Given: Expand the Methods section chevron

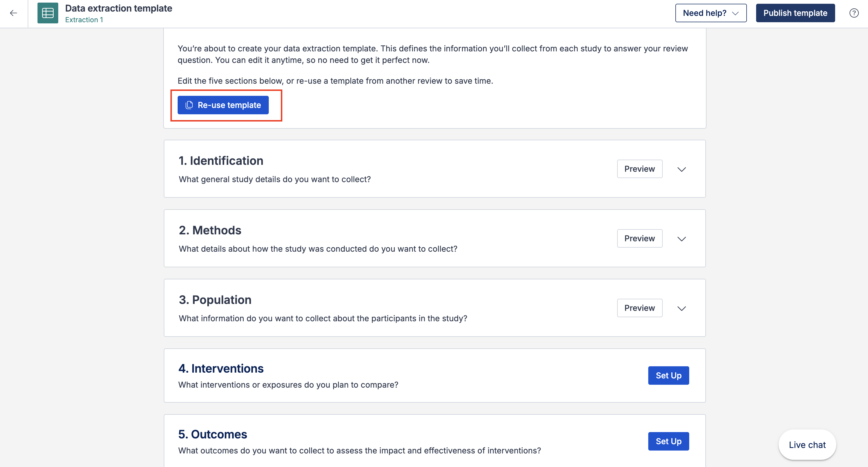Looking at the screenshot, I should pos(681,239).
